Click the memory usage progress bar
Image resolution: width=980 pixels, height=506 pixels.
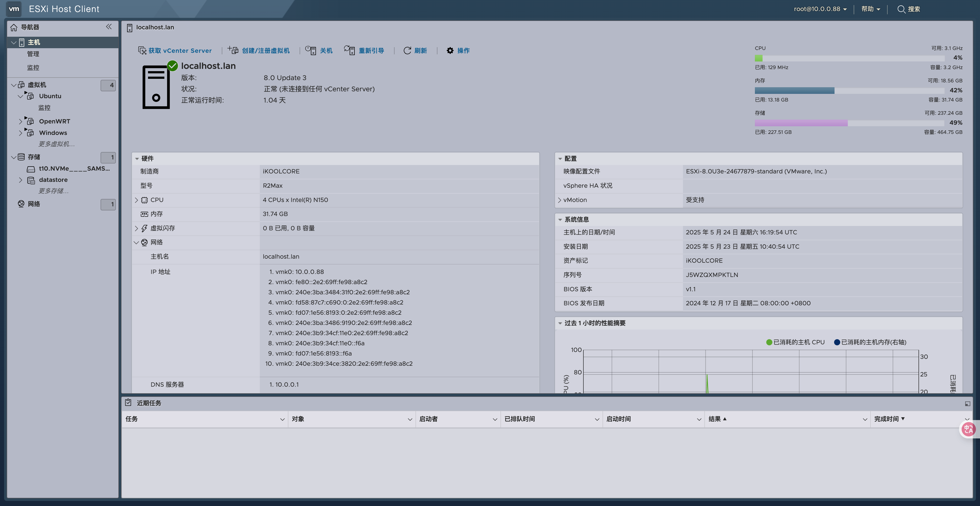coord(850,91)
